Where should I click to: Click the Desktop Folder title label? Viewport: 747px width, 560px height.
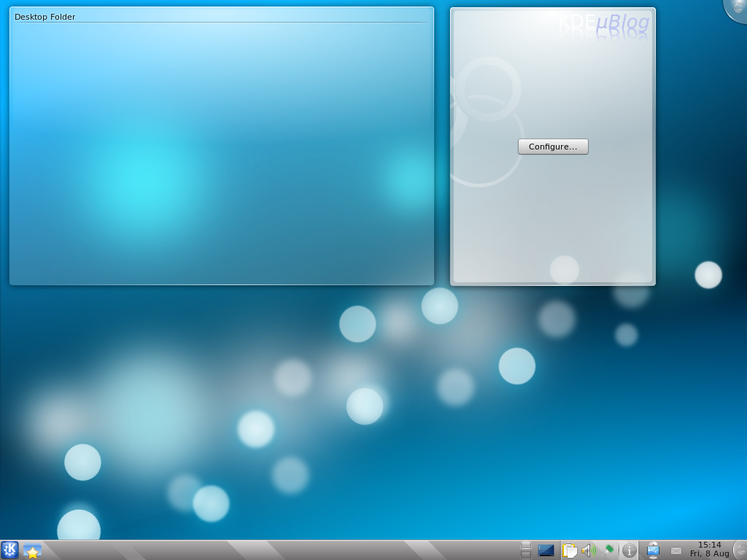point(44,17)
